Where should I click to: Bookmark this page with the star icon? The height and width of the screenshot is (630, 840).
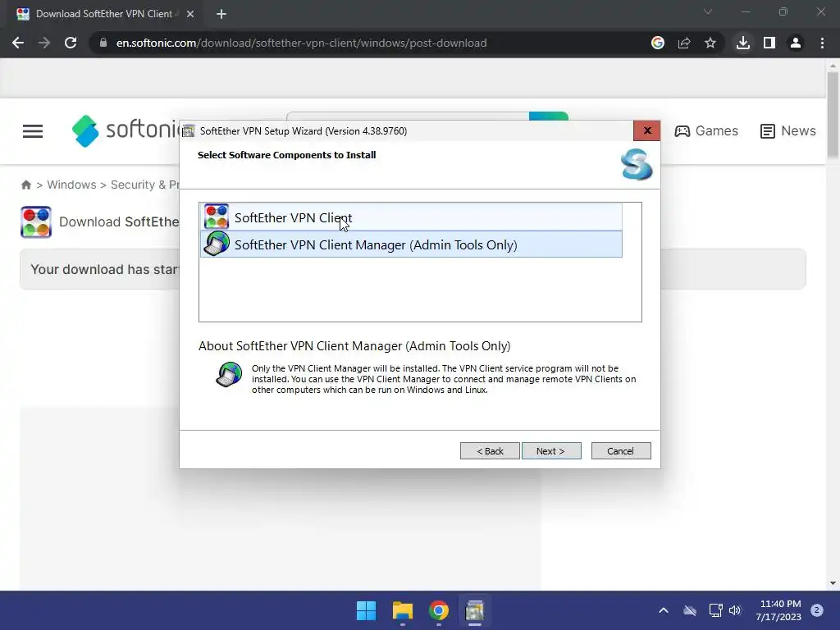pyautogui.click(x=710, y=43)
